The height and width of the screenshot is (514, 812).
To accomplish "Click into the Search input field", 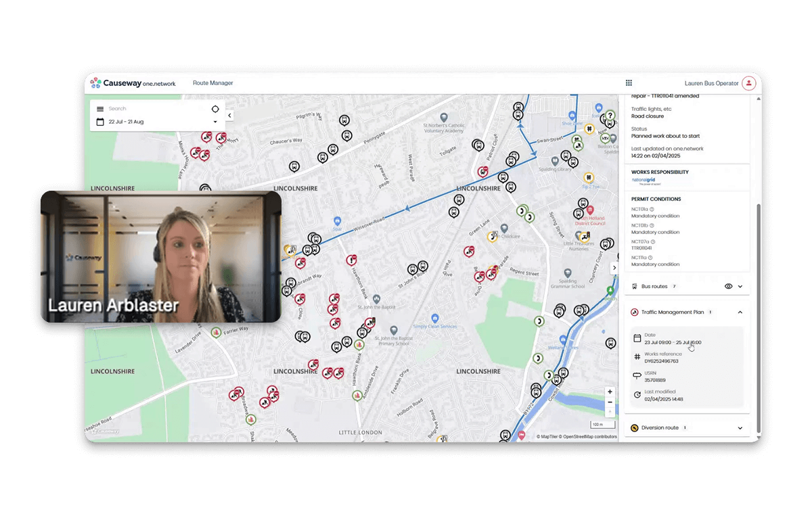I will [156, 109].
